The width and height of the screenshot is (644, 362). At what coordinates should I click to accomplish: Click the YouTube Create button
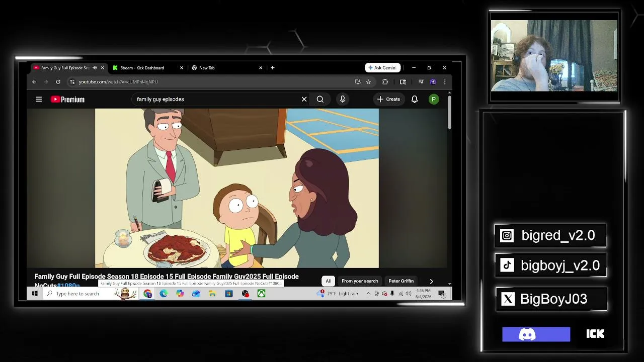tap(388, 100)
